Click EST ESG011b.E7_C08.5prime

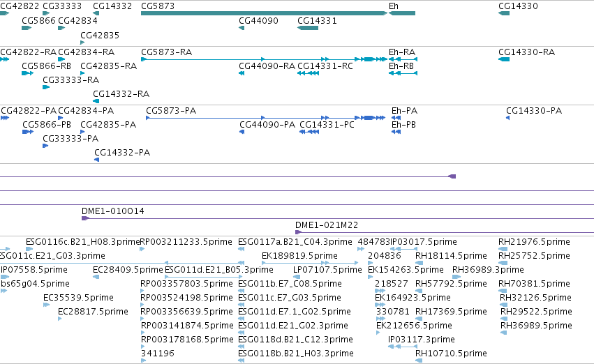click(290, 284)
